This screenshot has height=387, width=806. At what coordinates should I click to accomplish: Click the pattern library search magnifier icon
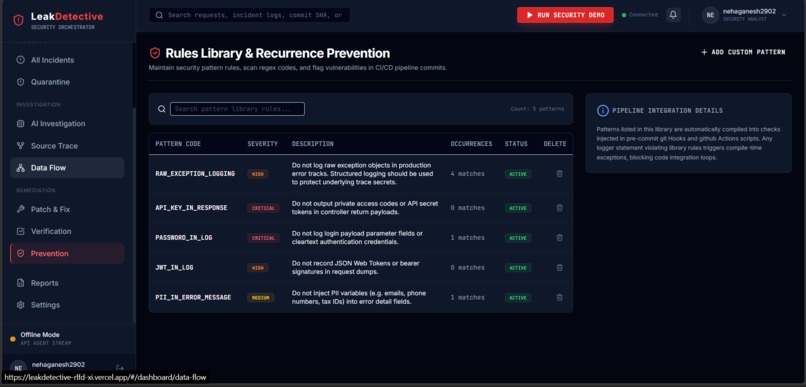[x=161, y=109]
